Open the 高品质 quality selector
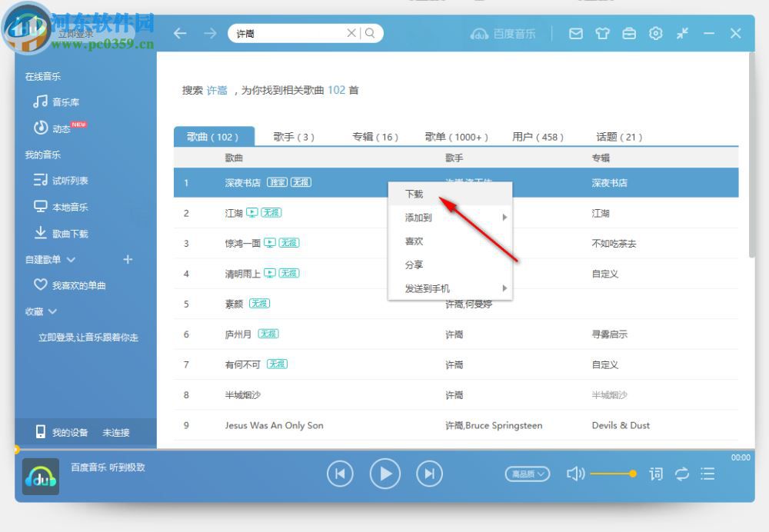The height and width of the screenshot is (532, 769). tap(527, 474)
